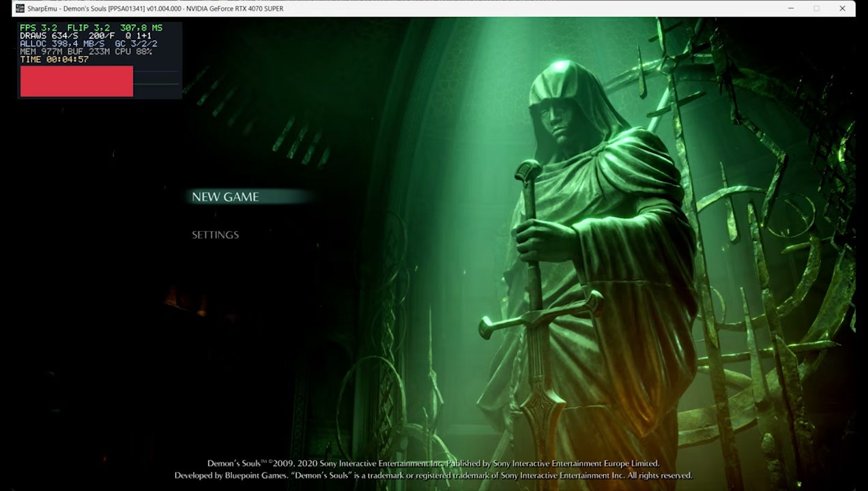Viewport: 868px width, 491px height.
Task: Click the SharpEmu app icon in title bar
Action: tap(20, 8)
